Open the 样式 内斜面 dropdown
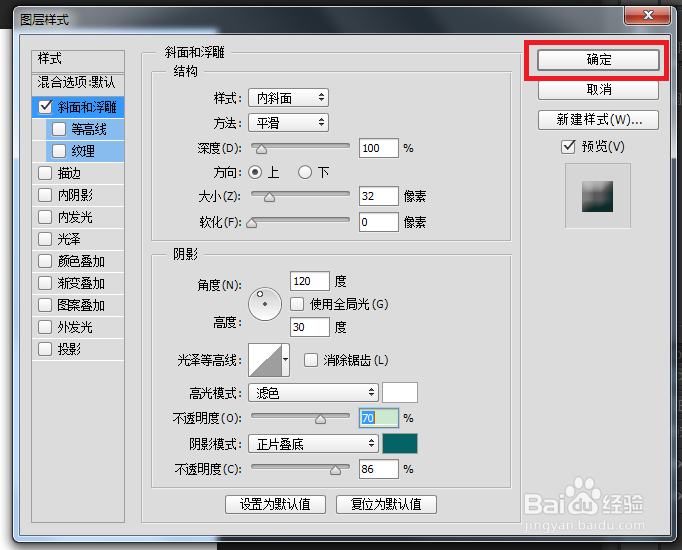 tap(288, 98)
